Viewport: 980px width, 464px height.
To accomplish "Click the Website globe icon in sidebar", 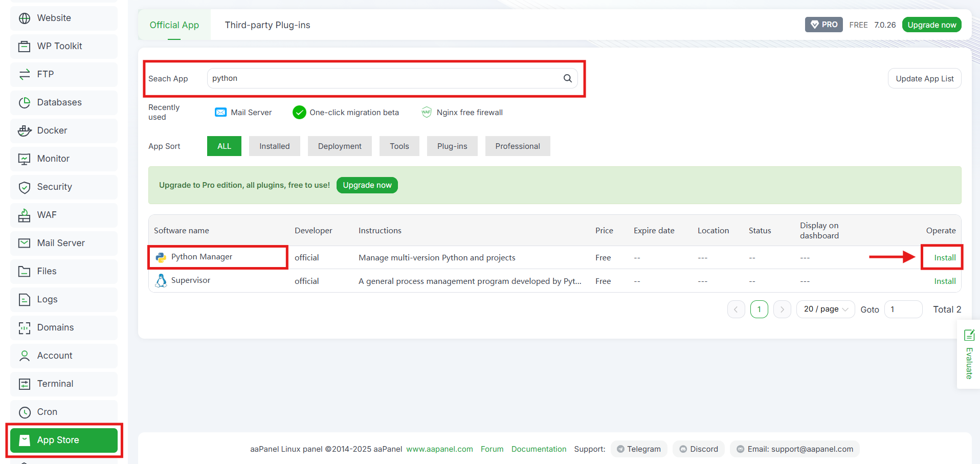I will [x=25, y=18].
